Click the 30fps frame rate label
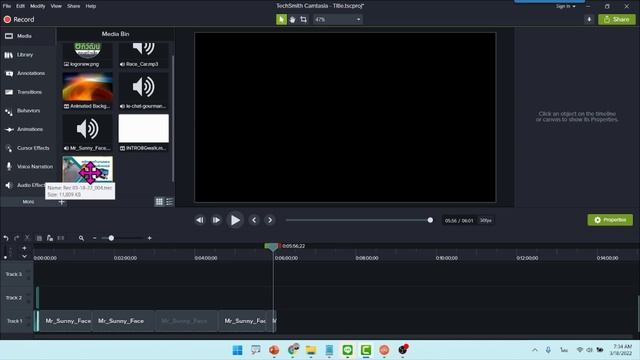Viewport: 640px width, 360px height. pos(486,220)
